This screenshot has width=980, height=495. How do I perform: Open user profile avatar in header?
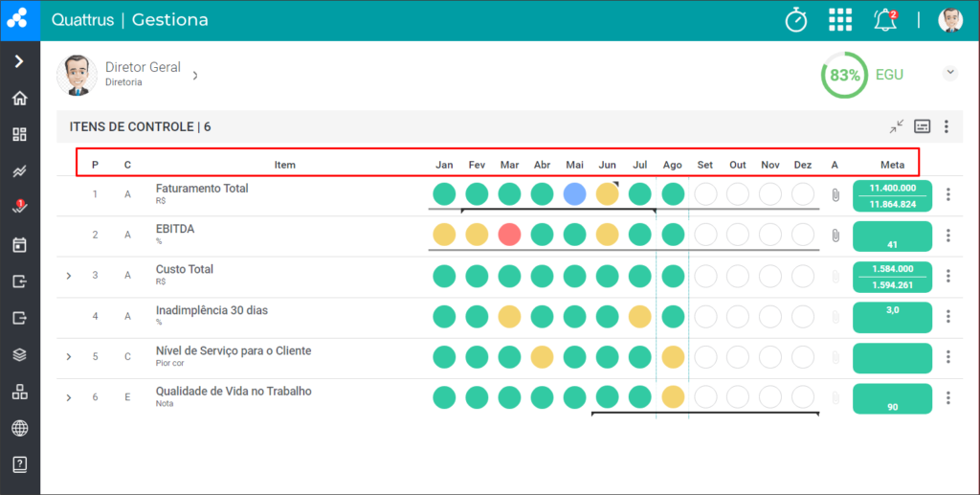(x=950, y=20)
